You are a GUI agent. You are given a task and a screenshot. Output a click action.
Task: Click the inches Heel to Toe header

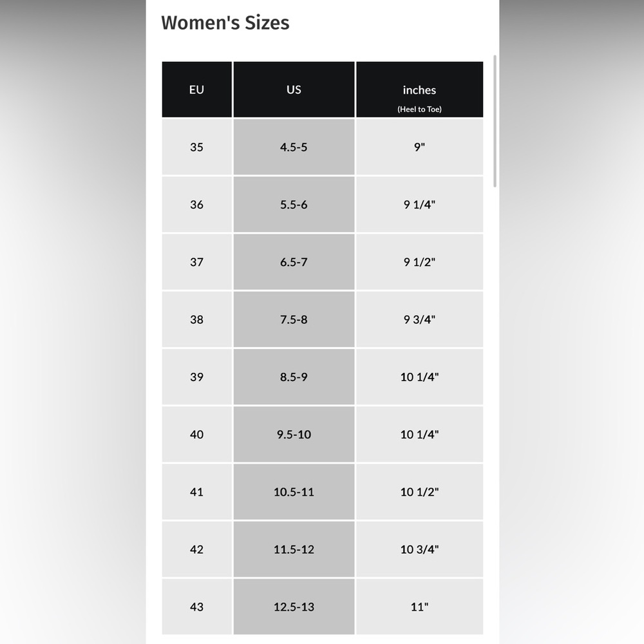pos(419,90)
